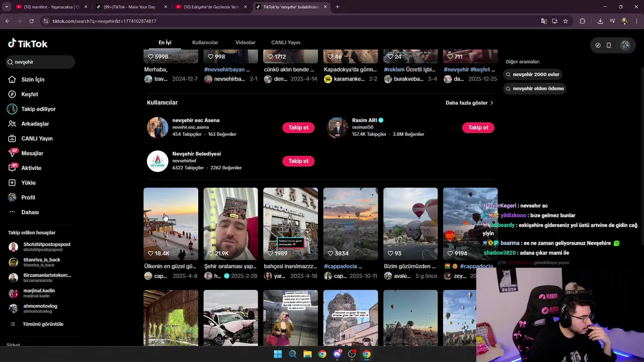644x362 pixels.
Task: Open marjinal.kadin followed account
Action: coord(40,293)
